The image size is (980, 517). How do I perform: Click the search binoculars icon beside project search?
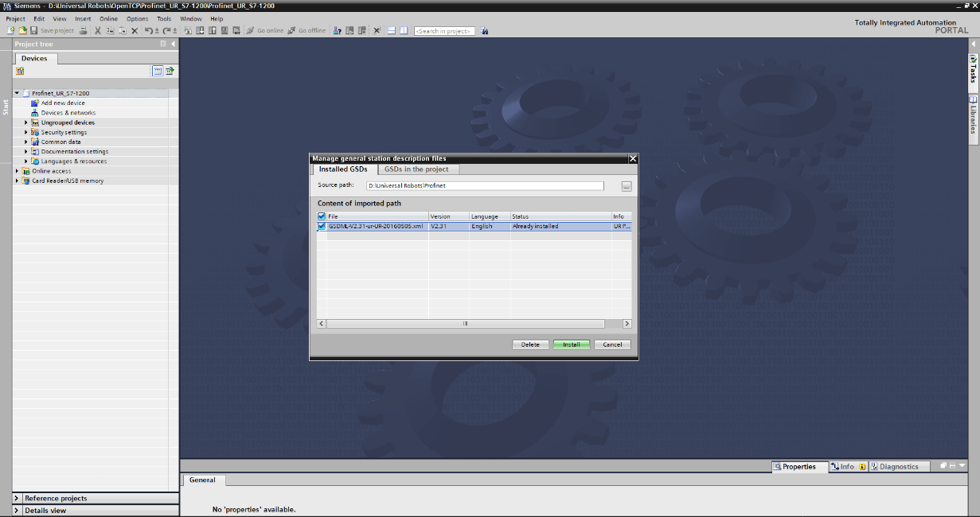tap(484, 31)
